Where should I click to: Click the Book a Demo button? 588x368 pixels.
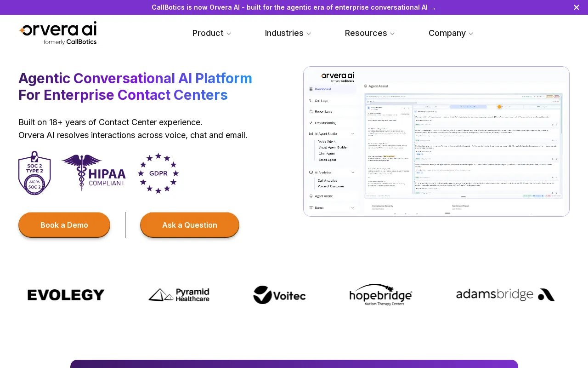pyautogui.click(x=64, y=225)
